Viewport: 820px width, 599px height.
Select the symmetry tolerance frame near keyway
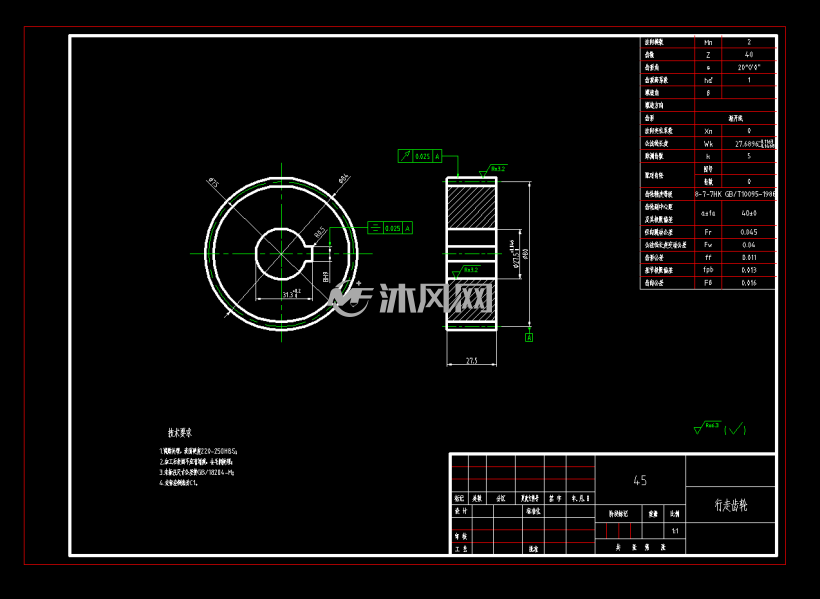coord(390,228)
